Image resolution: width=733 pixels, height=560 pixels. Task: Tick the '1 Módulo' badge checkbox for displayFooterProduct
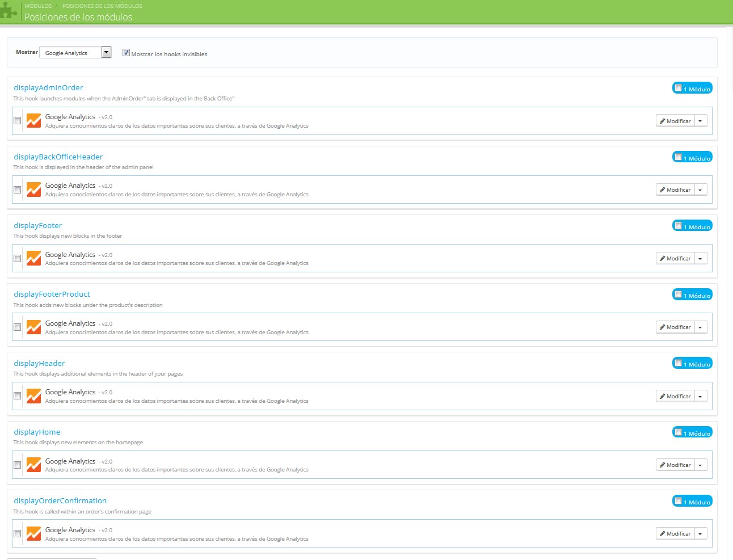[678, 294]
